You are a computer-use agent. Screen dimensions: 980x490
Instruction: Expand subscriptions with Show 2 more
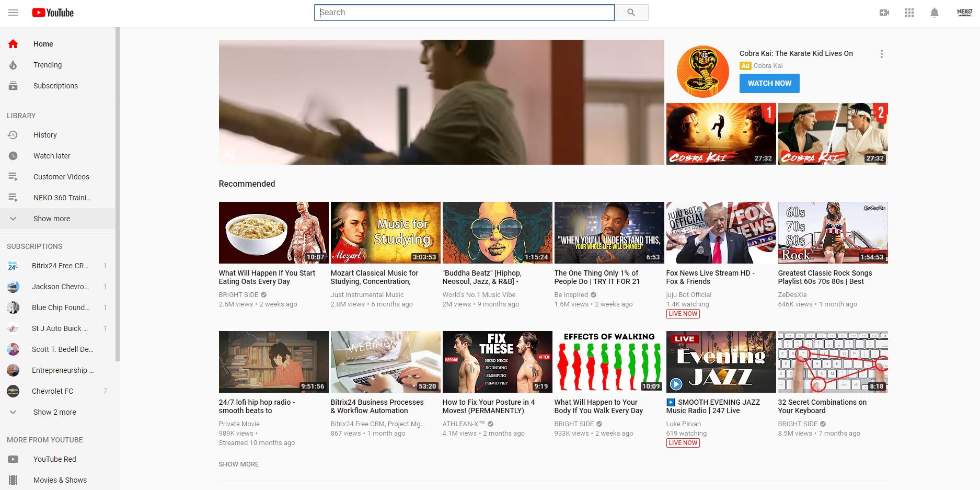[x=57, y=412]
